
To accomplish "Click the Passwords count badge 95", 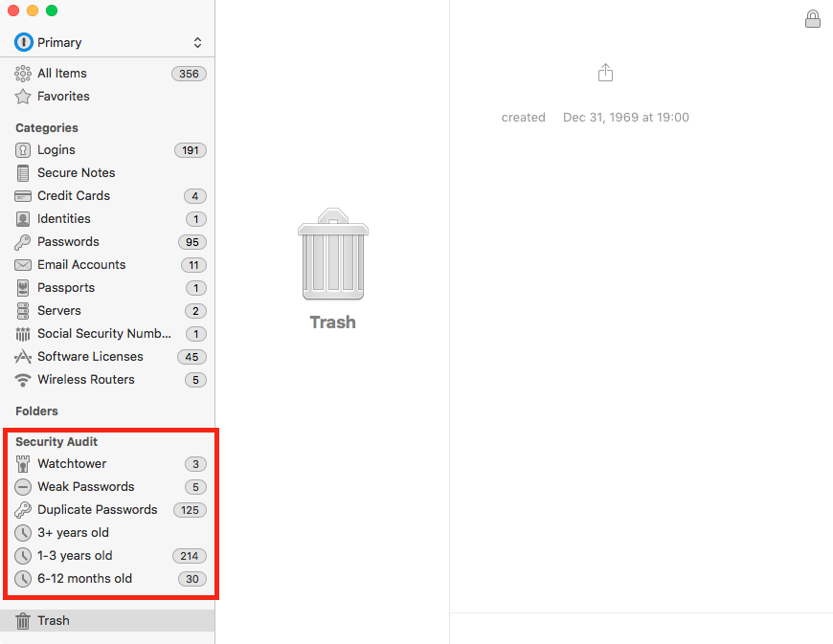I will pyautogui.click(x=192, y=242).
